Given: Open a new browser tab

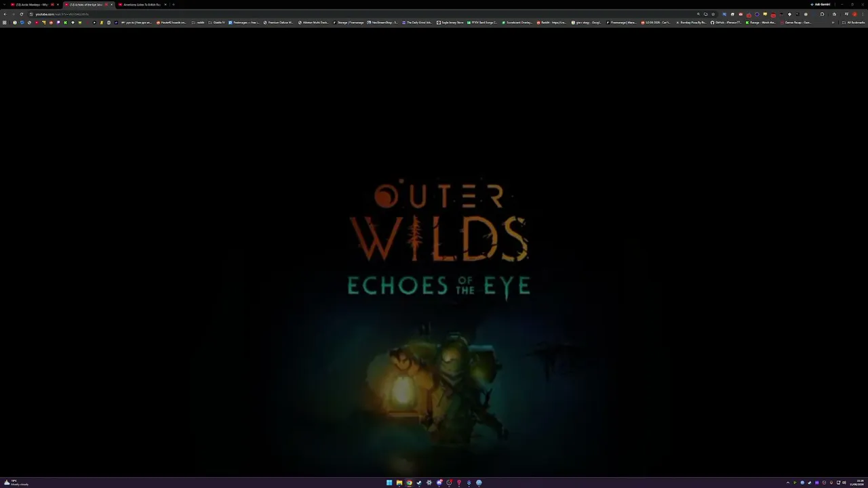Looking at the screenshot, I should point(173,5).
